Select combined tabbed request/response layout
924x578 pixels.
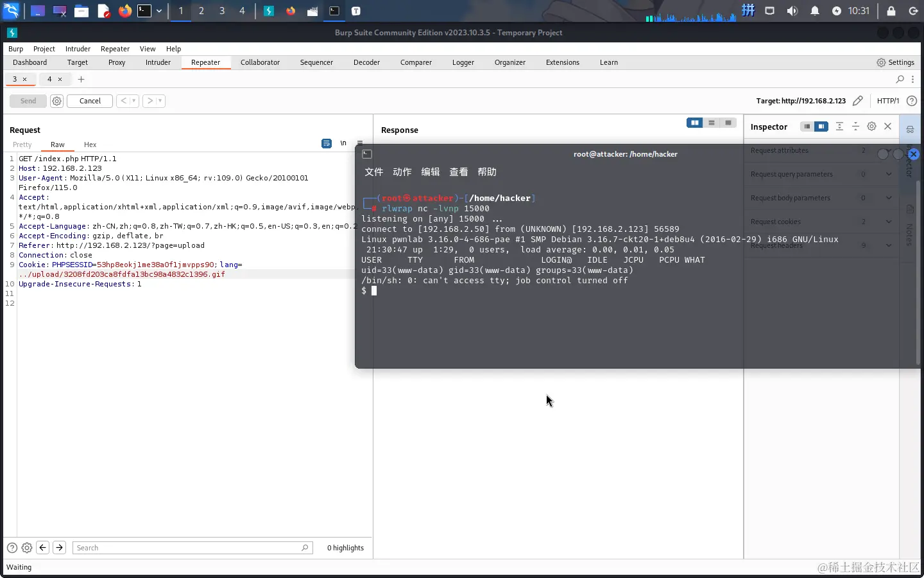(x=728, y=123)
